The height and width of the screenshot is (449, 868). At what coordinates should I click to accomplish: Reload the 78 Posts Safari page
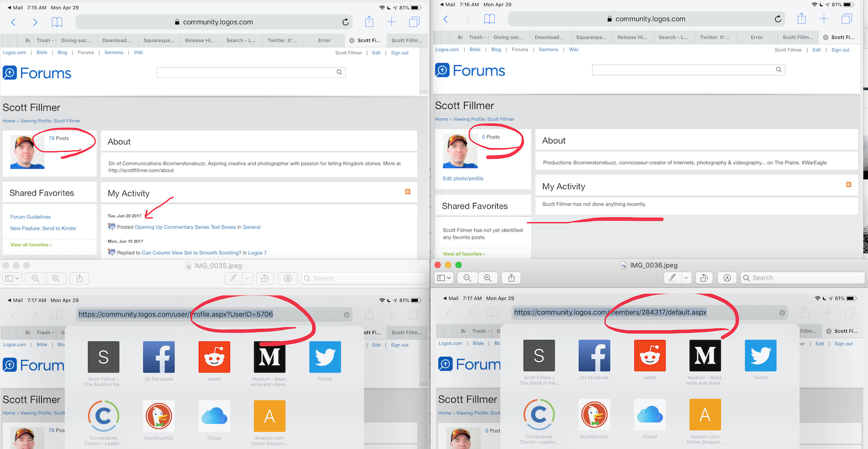tap(345, 22)
